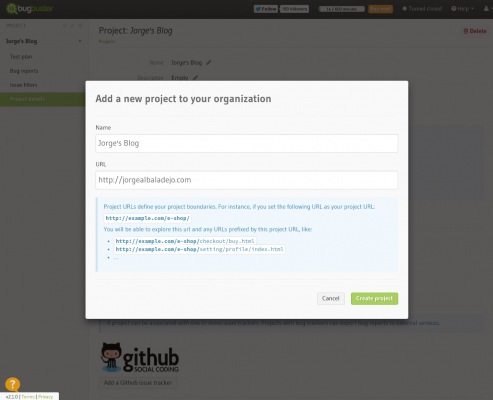Viewport: 493px width, 400px height.
Task: Click the URL input field in dialog
Action: click(x=247, y=180)
